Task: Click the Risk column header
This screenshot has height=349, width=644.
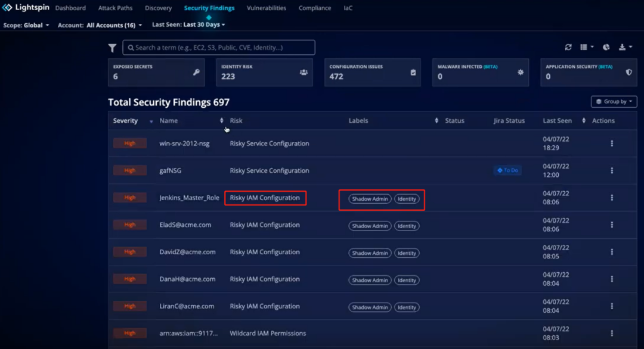Action: click(236, 120)
